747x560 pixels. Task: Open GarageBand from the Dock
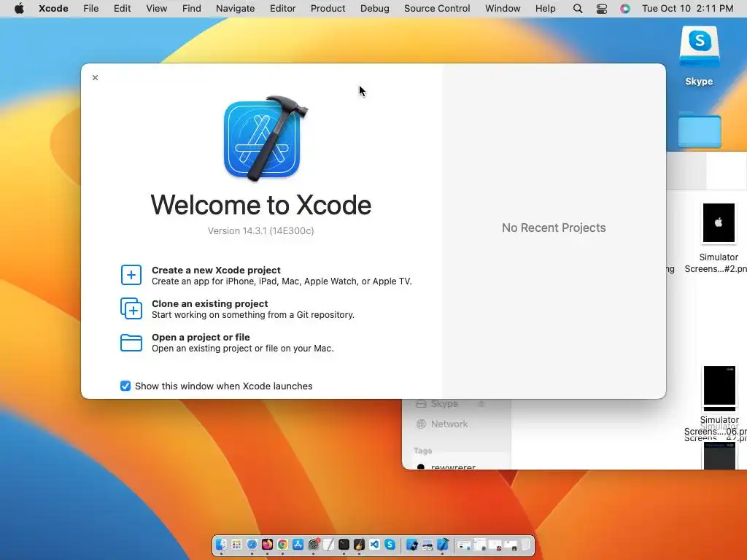click(359, 544)
